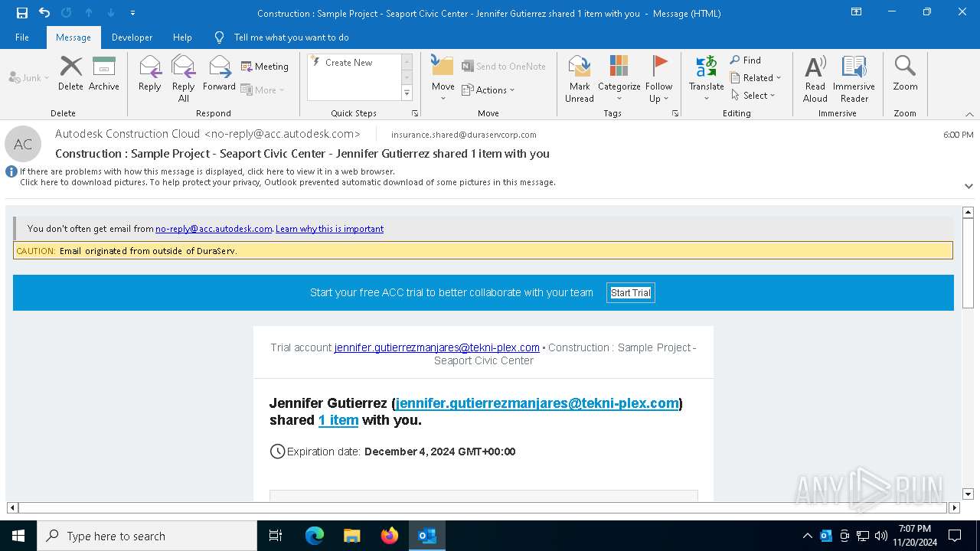Screen dimensions: 980x551
Task: Show hidden system tray icons
Action: 807,536
